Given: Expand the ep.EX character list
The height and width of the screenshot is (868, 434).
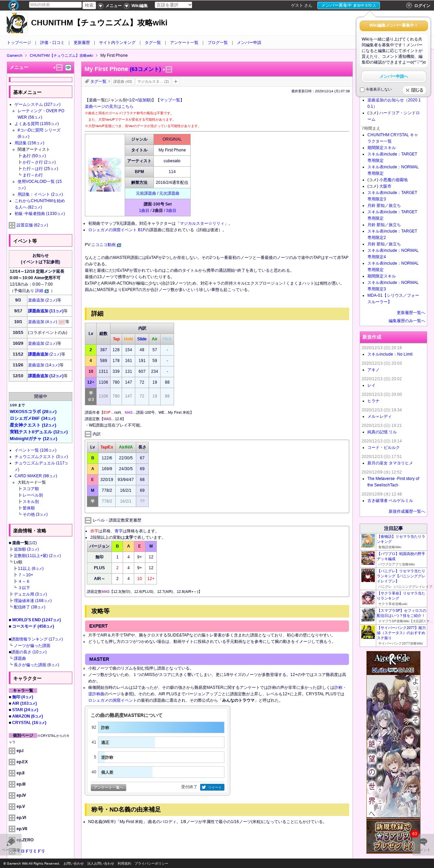Looking at the screenshot, I should 12,762.
